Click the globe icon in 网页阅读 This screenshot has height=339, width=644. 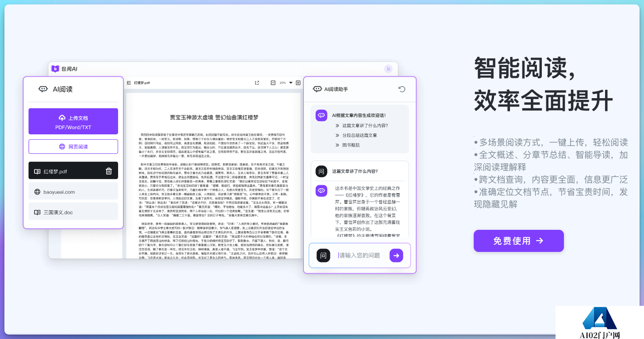click(x=62, y=147)
